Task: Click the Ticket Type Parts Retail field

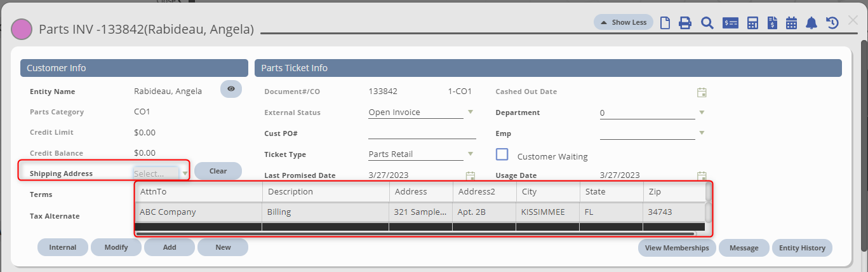Action: pos(416,154)
